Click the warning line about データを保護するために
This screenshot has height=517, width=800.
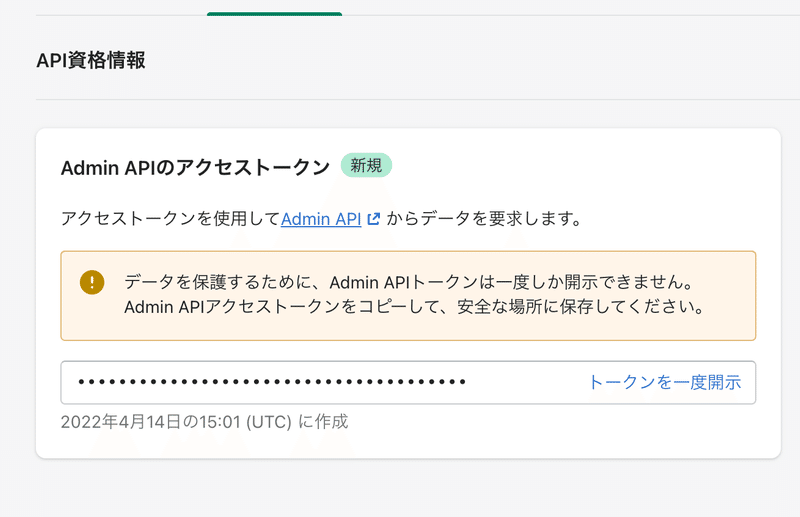[409, 282]
